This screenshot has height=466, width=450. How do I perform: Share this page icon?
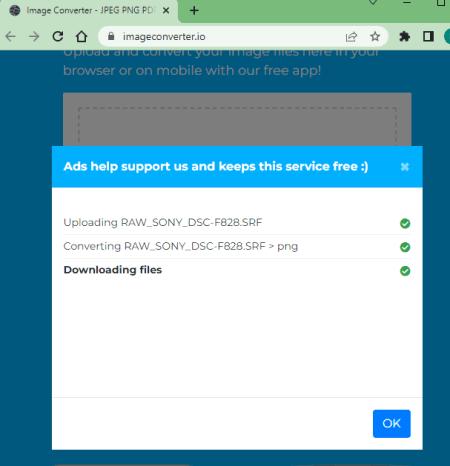351,36
